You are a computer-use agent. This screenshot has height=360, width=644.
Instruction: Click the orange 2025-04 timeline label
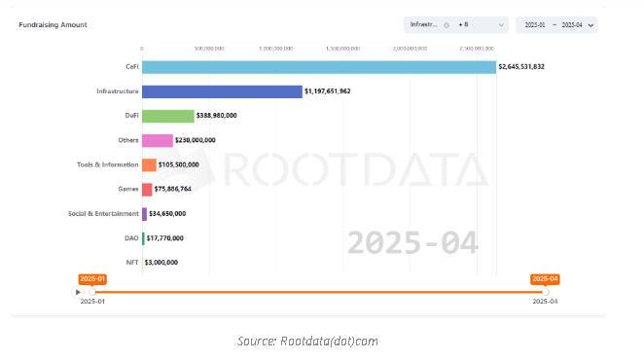click(x=545, y=279)
